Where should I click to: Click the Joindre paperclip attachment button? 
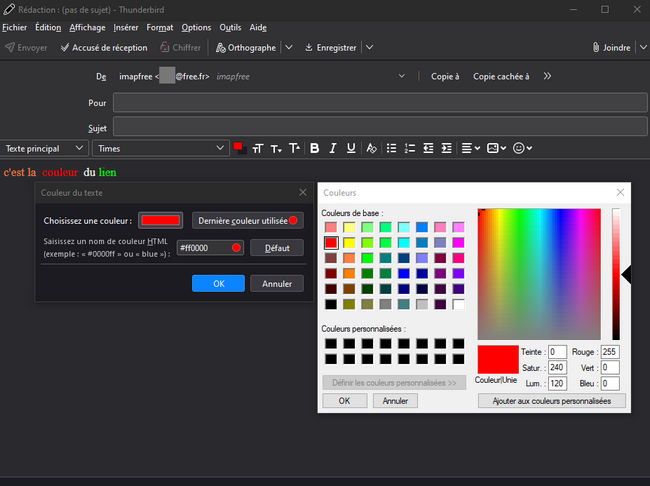point(611,47)
